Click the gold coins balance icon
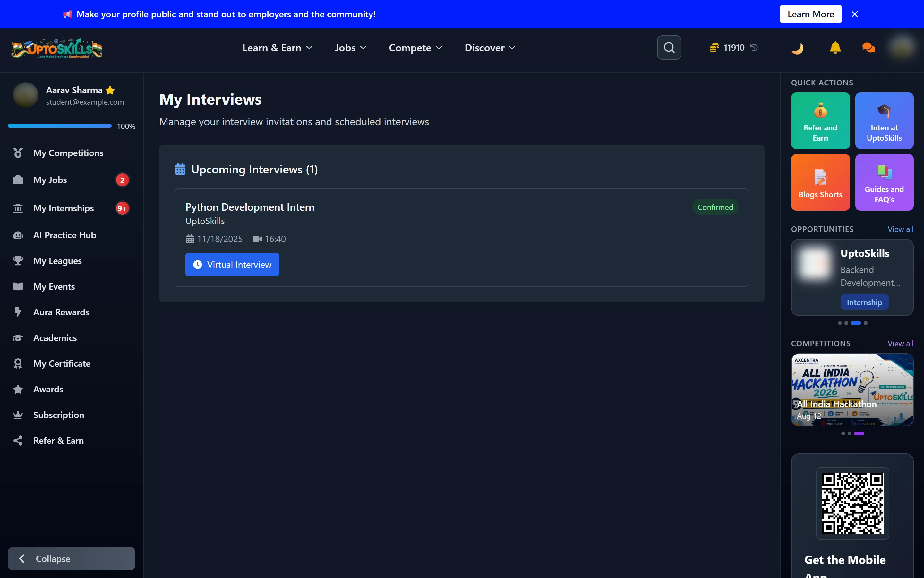Image resolution: width=924 pixels, height=578 pixels. pyautogui.click(x=714, y=48)
